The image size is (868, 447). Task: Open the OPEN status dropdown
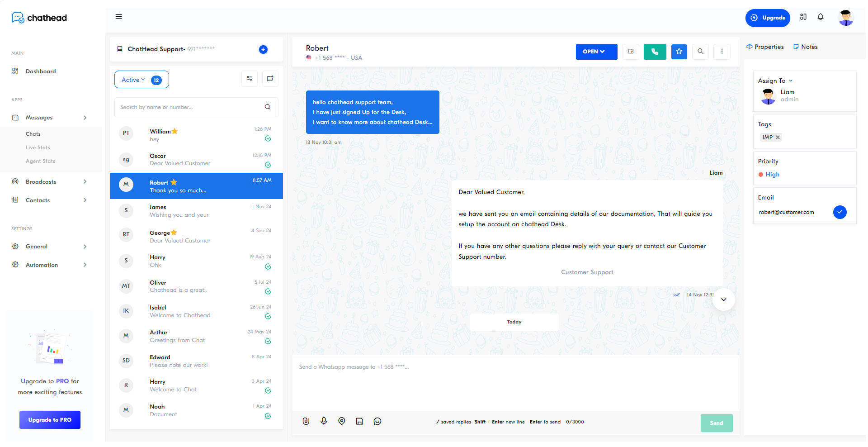coord(596,52)
